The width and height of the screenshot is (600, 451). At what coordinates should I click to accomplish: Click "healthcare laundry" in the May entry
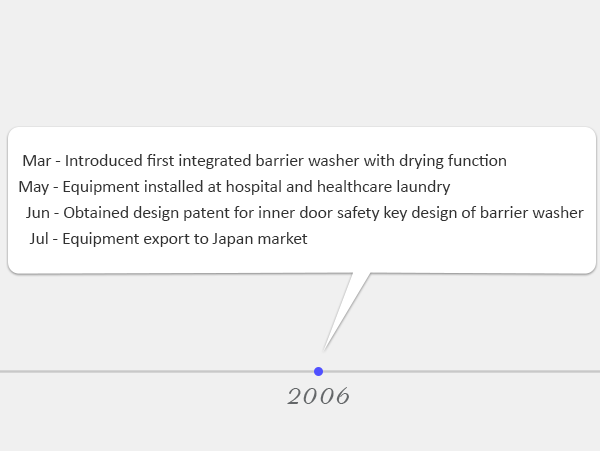coord(383,187)
